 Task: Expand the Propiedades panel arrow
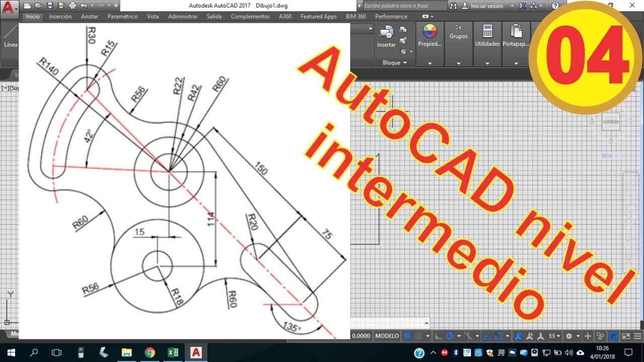[430, 63]
